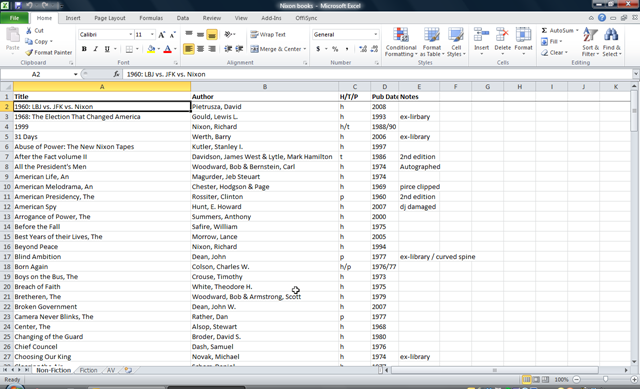Click the insert function fx icon

[x=116, y=74]
